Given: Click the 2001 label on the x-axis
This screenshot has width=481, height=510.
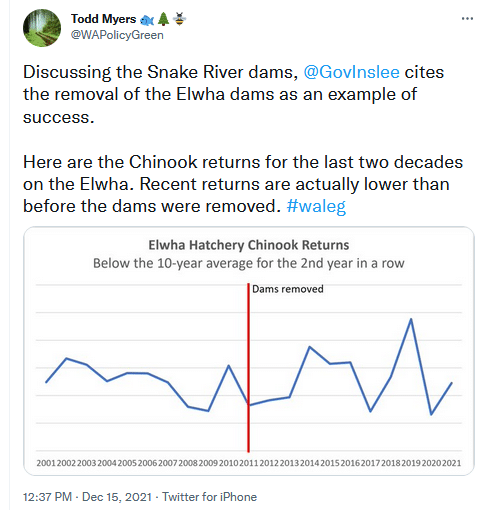Looking at the screenshot, I should [46, 463].
